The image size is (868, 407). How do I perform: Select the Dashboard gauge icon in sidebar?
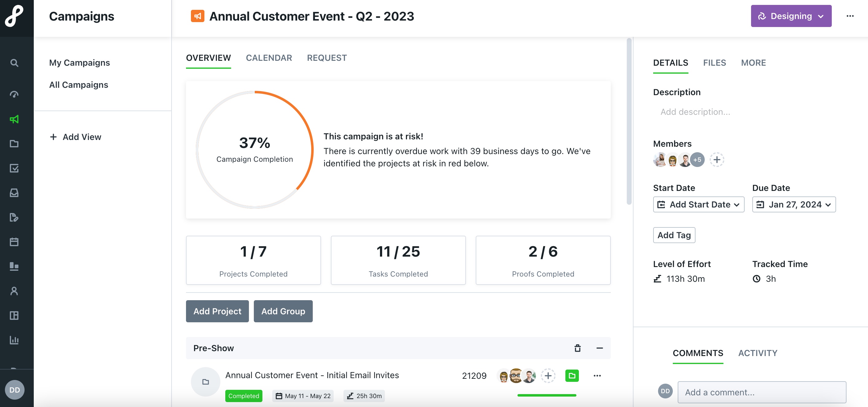pos(14,94)
